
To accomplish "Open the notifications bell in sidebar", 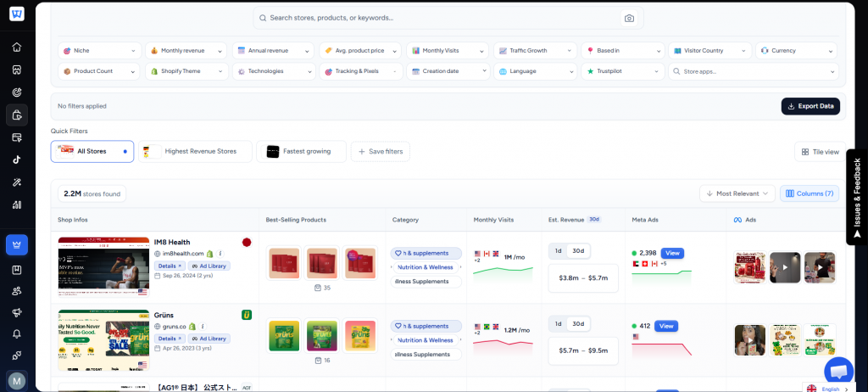I will click(x=17, y=333).
